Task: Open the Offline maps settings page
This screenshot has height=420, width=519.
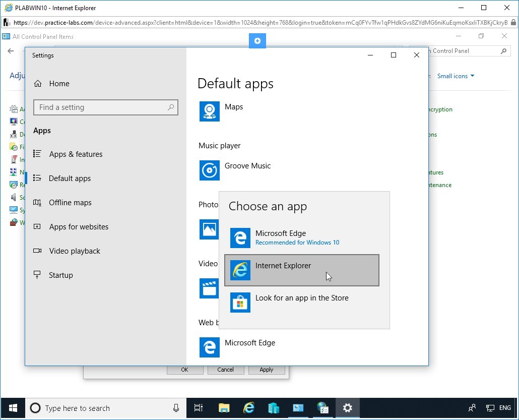Action: pyautogui.click(x=62, y=202)
